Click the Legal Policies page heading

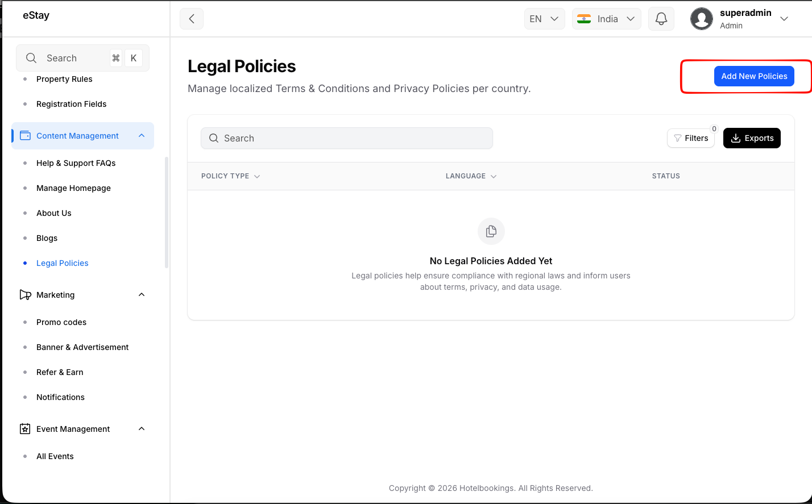242,66
